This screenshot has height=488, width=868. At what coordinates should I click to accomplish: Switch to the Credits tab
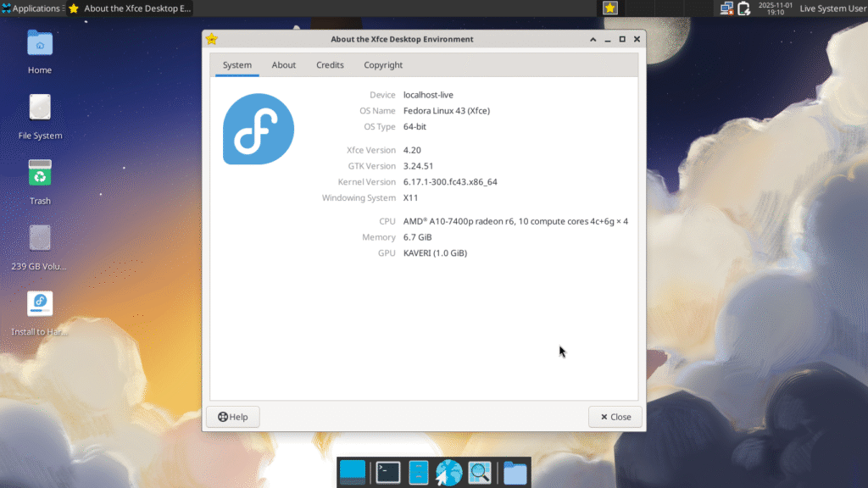[x=330, y=65]
